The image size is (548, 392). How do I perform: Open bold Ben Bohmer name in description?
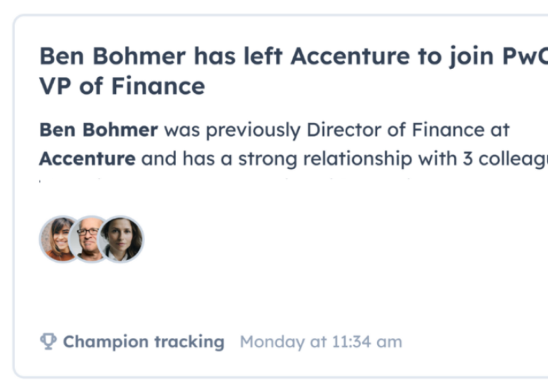click(98, 130)
